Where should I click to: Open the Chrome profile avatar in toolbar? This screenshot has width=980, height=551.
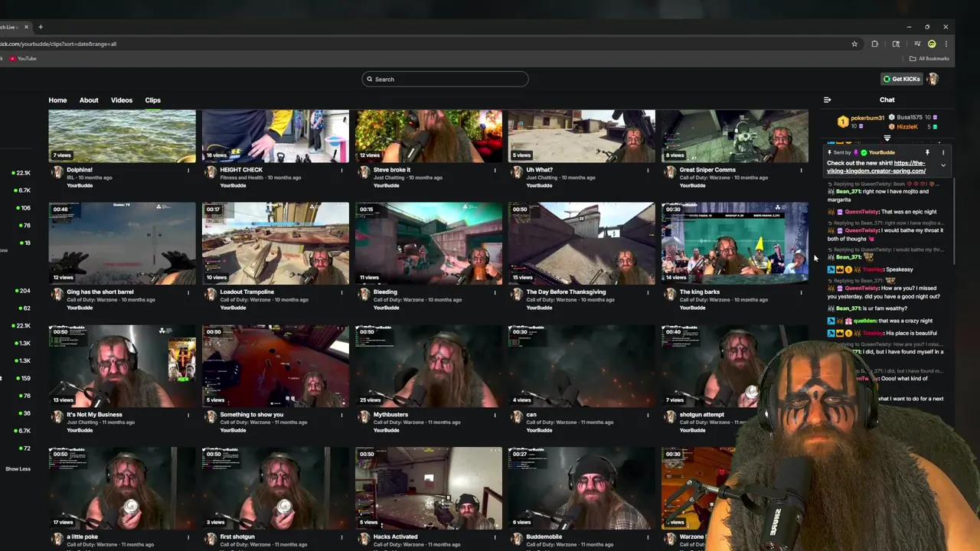932,44
